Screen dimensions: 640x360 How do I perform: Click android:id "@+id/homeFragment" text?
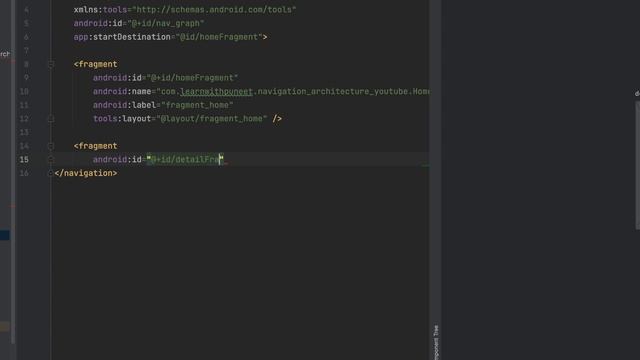[165, 78]
